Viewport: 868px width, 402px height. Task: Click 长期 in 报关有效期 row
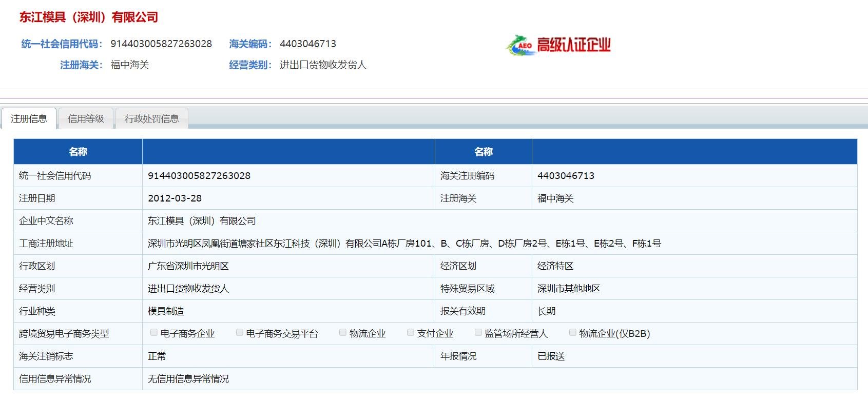tap(547, 311)
